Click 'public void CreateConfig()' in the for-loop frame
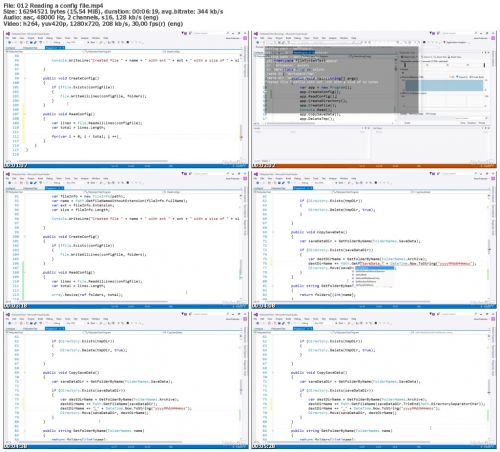Viewport: 500px width, 452px height. (x=71, y=78)
